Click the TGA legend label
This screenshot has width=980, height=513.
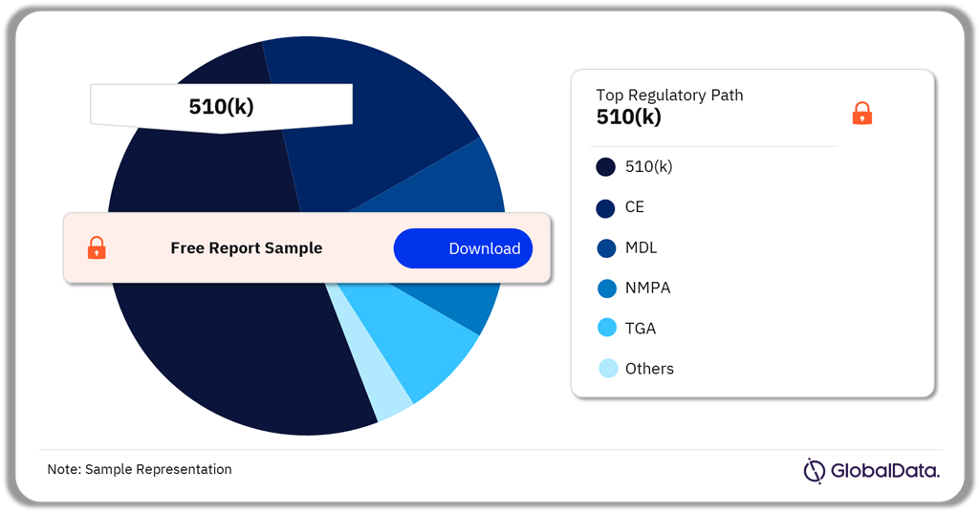[641, 328]
